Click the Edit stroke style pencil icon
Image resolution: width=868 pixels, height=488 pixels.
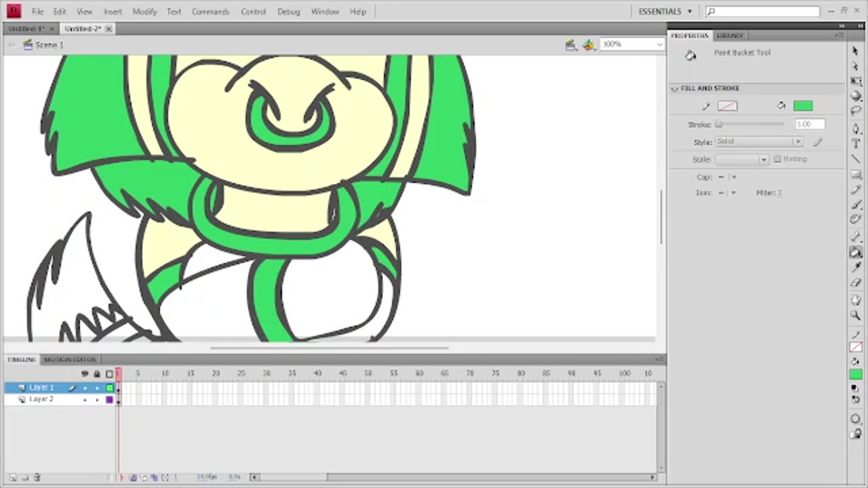click(818, 142)
